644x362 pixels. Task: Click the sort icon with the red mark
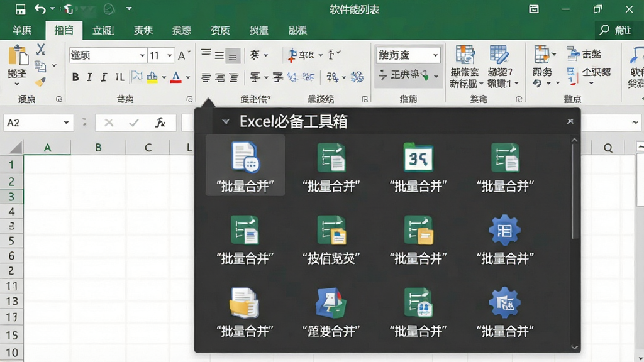tap(572, 76)
